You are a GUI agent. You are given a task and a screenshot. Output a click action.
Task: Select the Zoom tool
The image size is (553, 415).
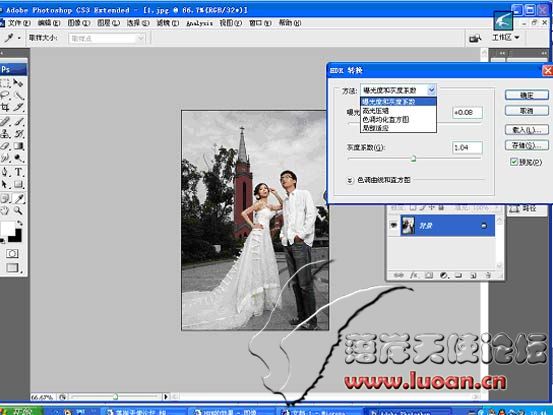[x=18, y=211]
